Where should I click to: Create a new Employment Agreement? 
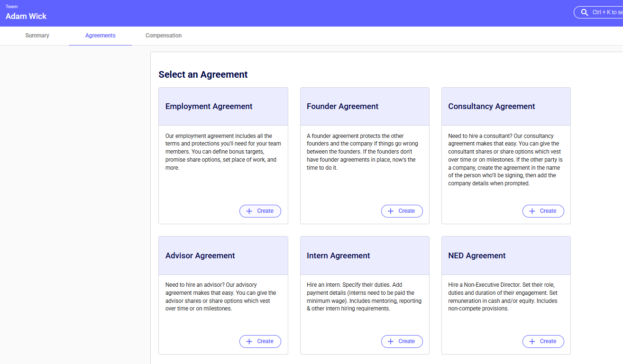[x=260, y=211]
